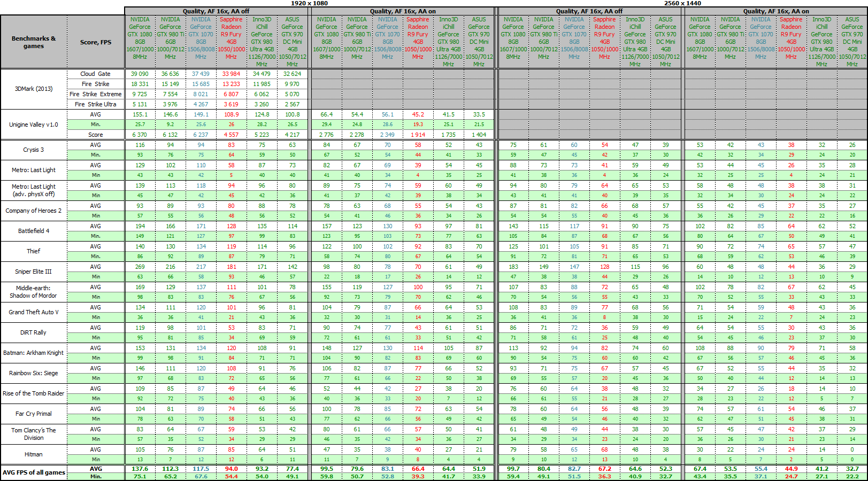Click Unigine Valley AVG value '155.1'

tap(140, 114)
